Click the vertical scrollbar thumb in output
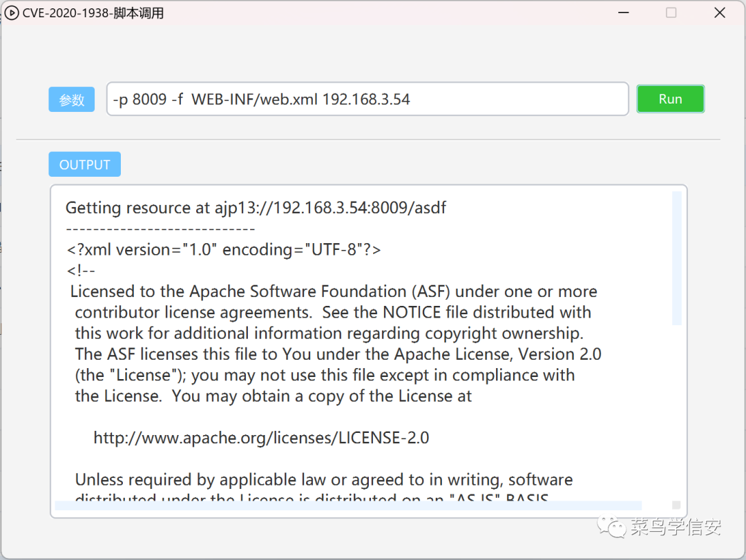Viewport: 746px width, 560px height. coord(676,258)
